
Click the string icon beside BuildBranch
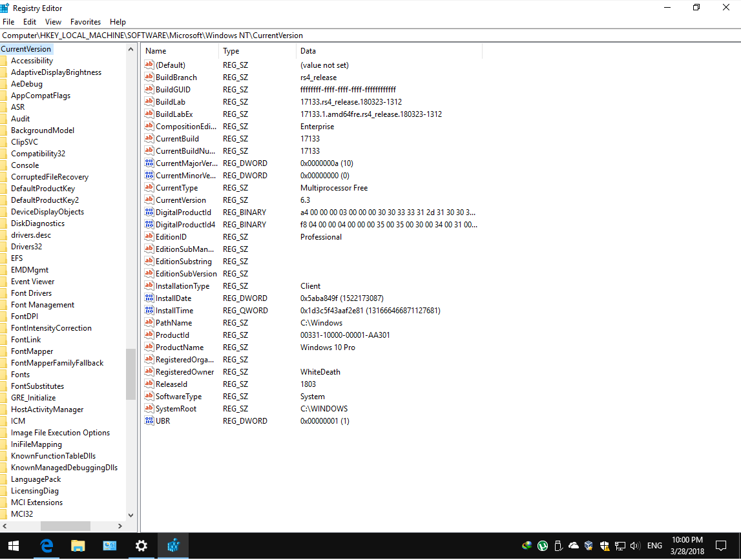(x=149, y=77)
